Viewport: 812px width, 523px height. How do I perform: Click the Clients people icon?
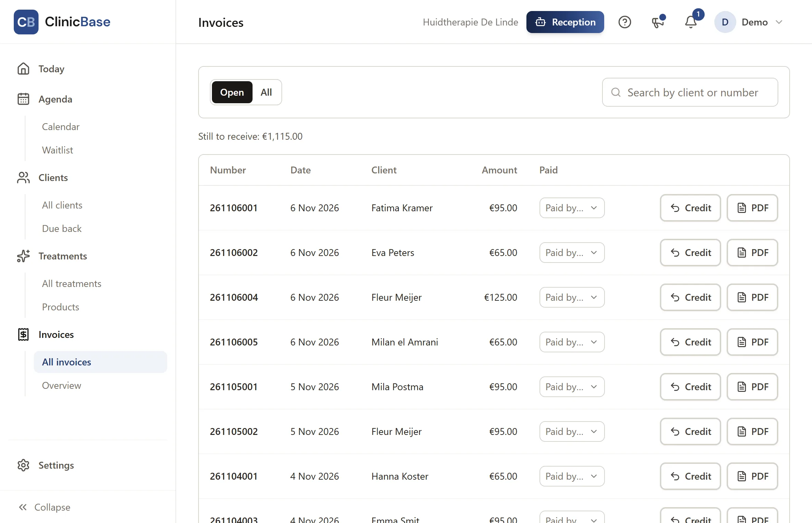(x=23, y=178)
